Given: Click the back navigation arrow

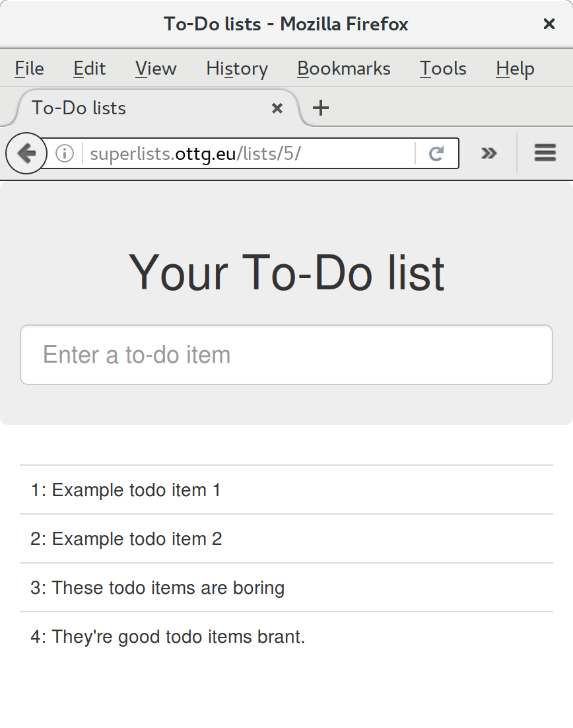Looking at the screenshot, I should point(26,153).
